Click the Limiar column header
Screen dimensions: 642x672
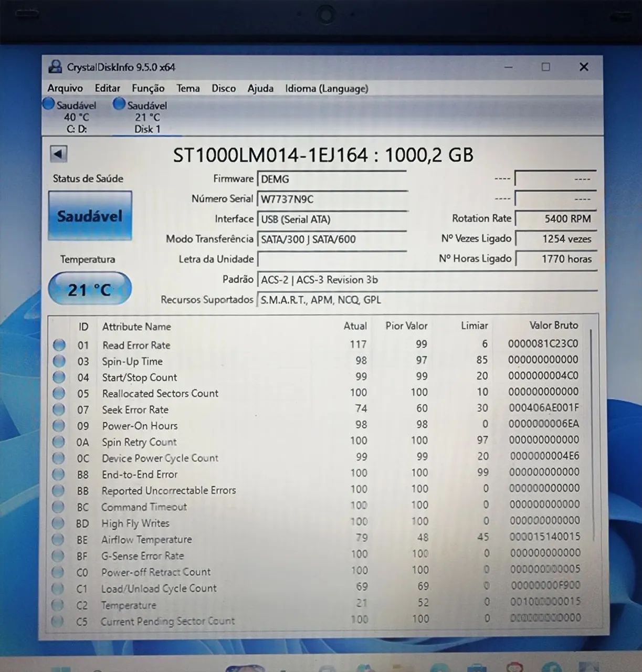[x=475, y=325]
